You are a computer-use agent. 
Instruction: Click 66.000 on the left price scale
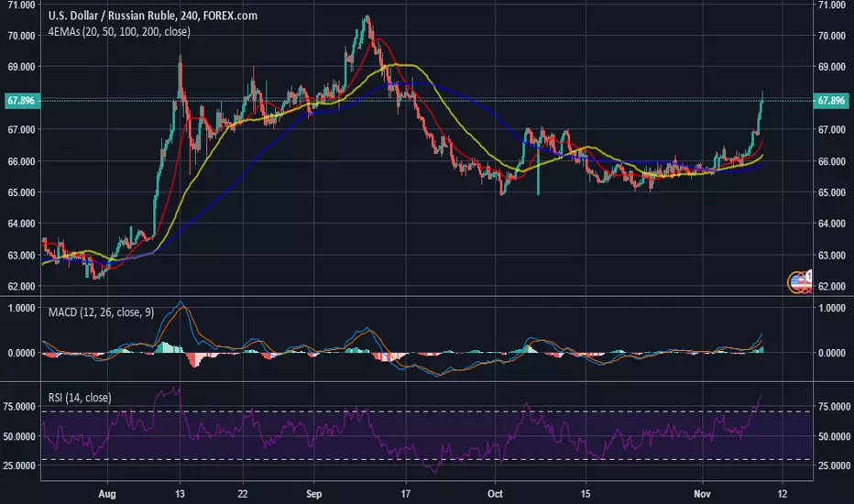22,161
